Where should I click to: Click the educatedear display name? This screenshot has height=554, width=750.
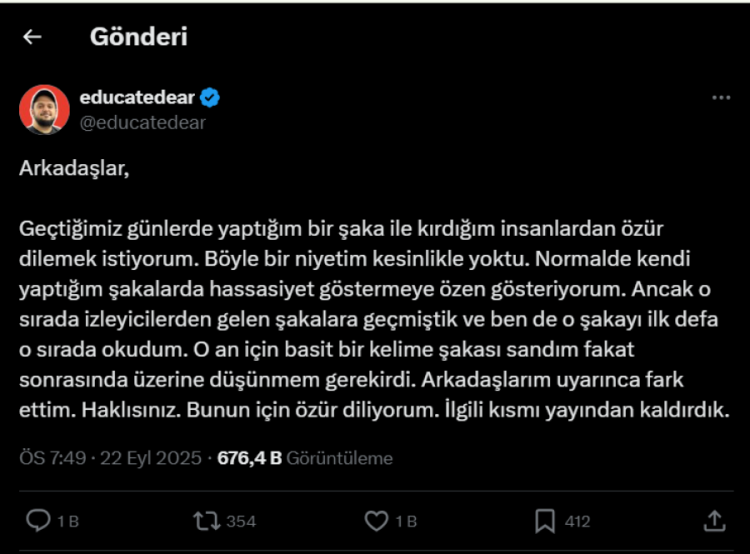click(136, 97)
